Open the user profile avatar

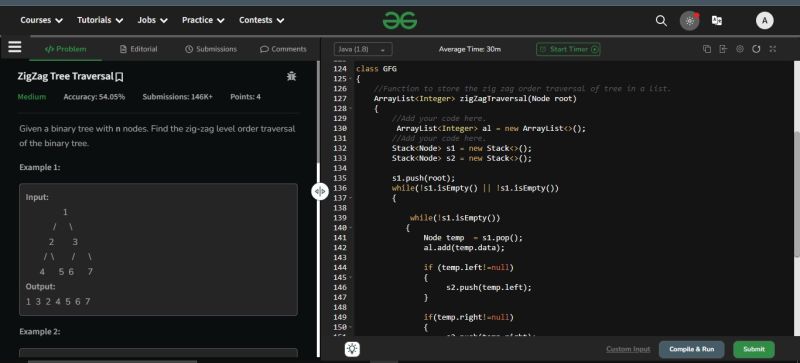click(764, 20)
